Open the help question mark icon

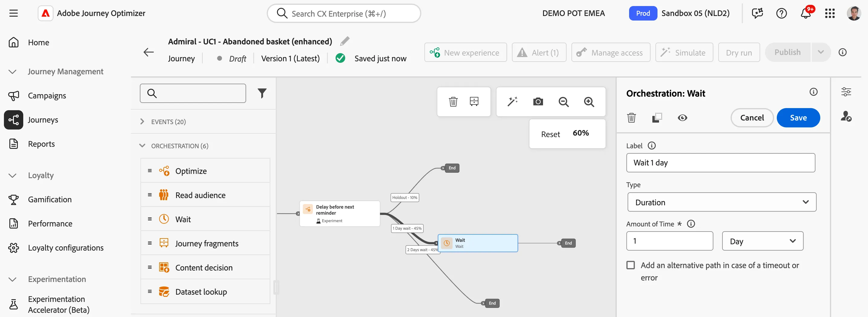(781, 14)
